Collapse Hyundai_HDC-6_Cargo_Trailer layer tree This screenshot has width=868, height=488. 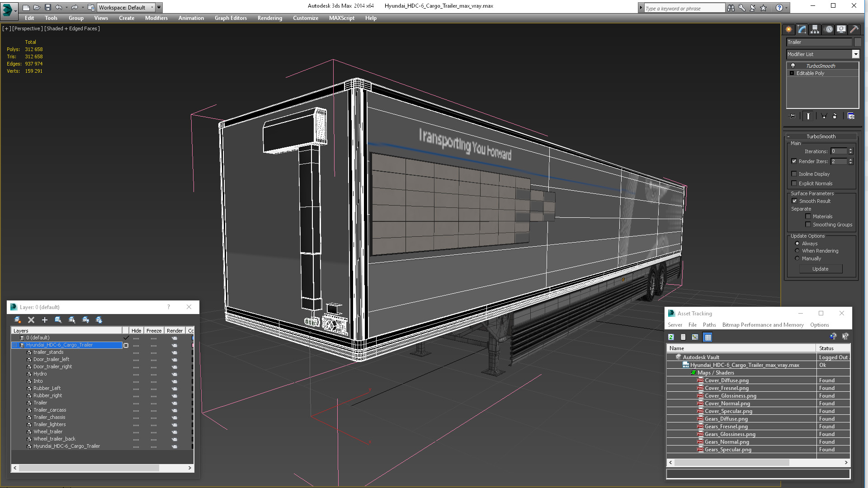point(14,345)
